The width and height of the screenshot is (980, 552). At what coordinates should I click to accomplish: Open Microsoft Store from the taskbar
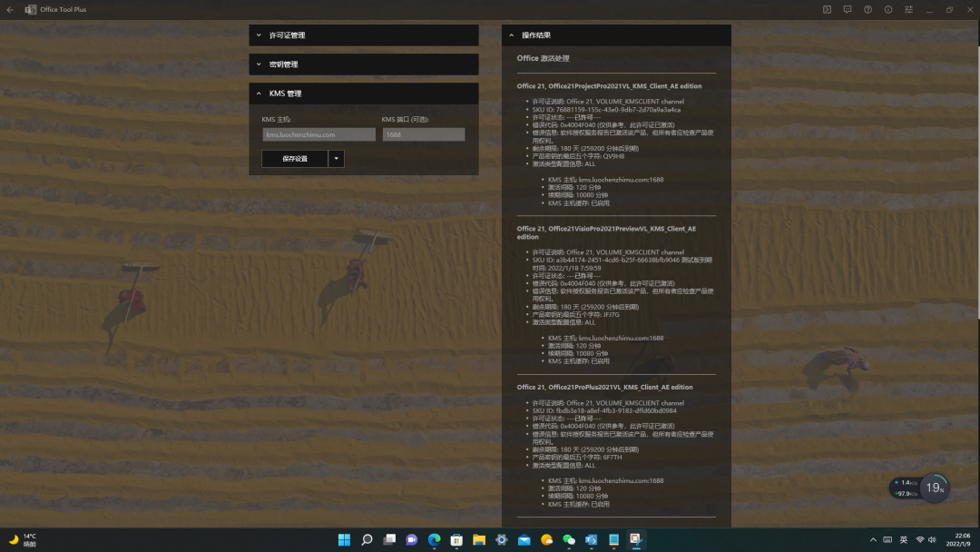[x=456, y=539]
